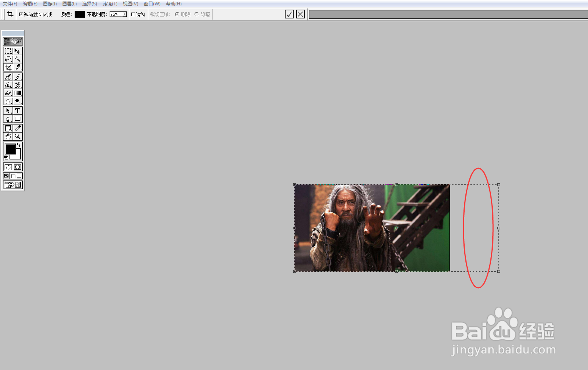Image resolution: width=588 pixels, height=370 pixels.
Task: Choose the 隐藏 radio option
Action: click(x=196, y=14)
